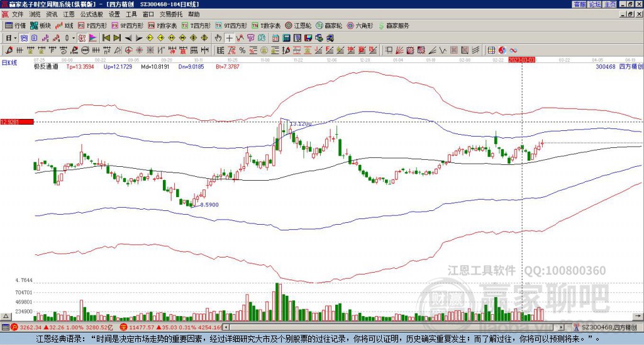
Task: Click the 沪 Shanghai index icon
Action: coord(14,327)
